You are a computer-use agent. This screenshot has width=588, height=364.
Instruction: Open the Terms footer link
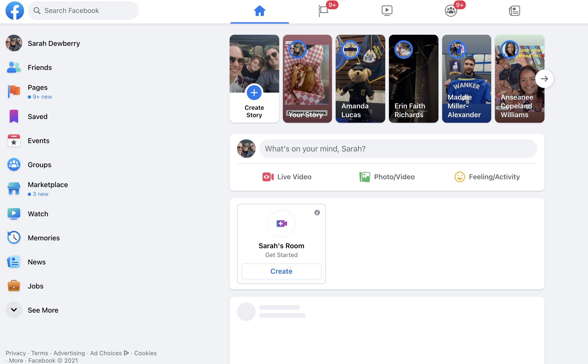click(x=40, y=353)
